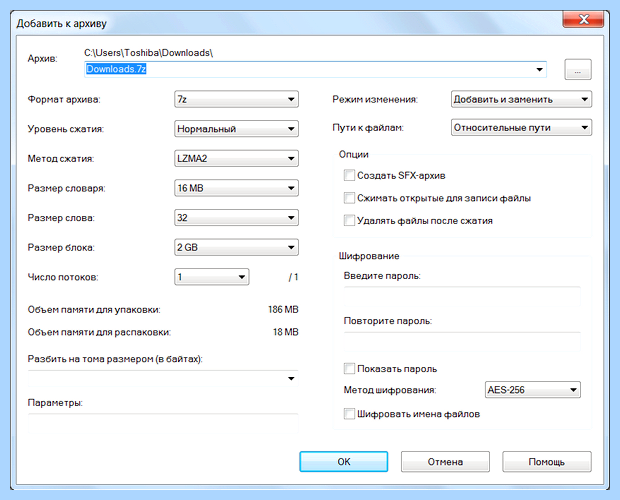This screenshot has width=620, height=500.
Task: Toggle Удалять файлы после сжатия
Action: 349,220
